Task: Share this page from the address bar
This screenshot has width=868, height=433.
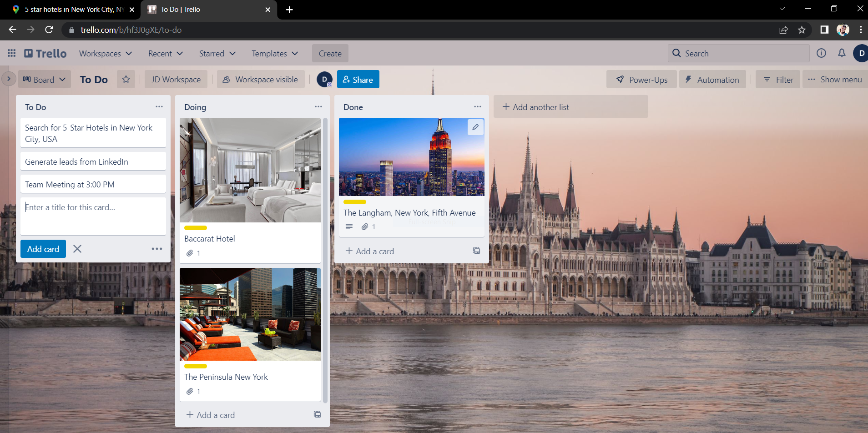Action: pos(783,30)
